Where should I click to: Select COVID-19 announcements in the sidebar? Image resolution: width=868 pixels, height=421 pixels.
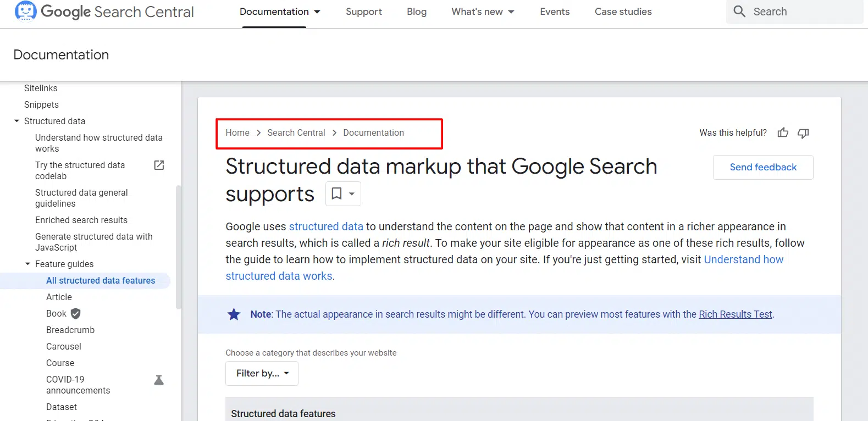point(78,385)
